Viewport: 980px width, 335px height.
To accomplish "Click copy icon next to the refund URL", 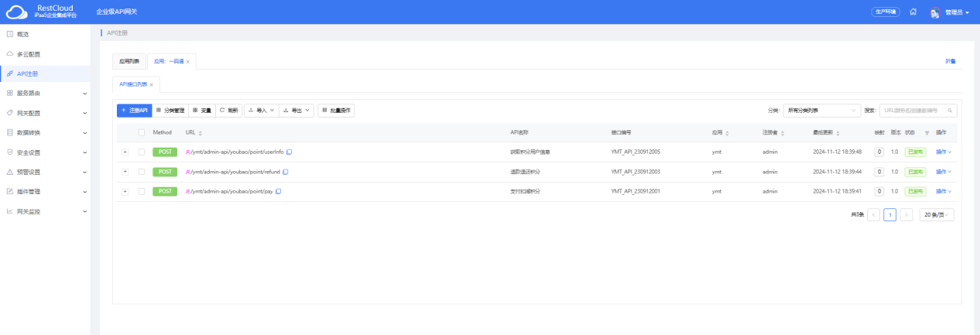I will [286, 172].
